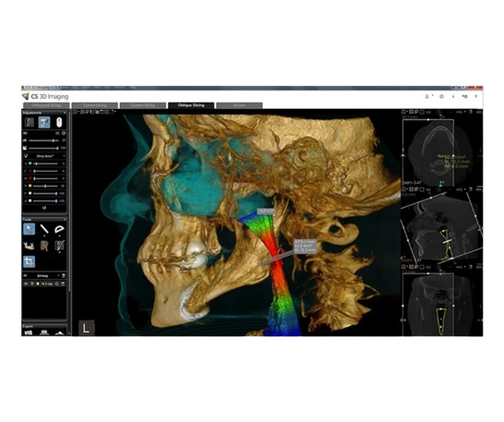The width and height of the screenshot is (504, 422).
Task: Select the pointer arrow tool
Action: [30, 229]
